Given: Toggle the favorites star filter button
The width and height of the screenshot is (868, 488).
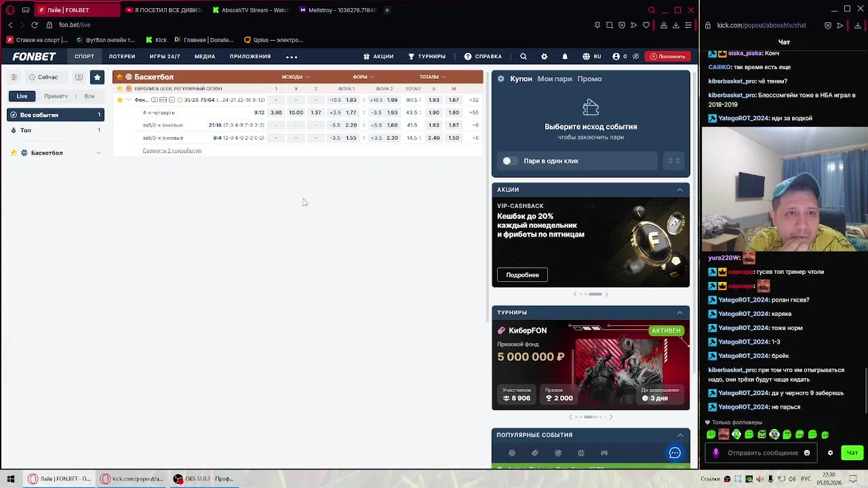Looking at the screenshot, I should 97,77.
